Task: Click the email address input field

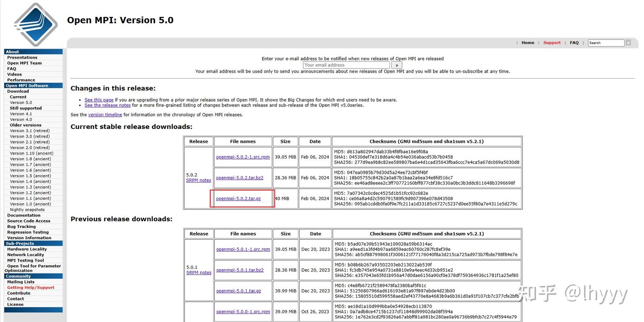Action: (x=346, y=65)
